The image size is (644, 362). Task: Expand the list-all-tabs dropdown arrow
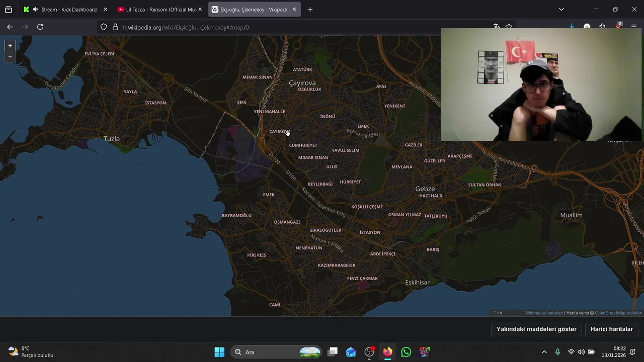[561, 9]
